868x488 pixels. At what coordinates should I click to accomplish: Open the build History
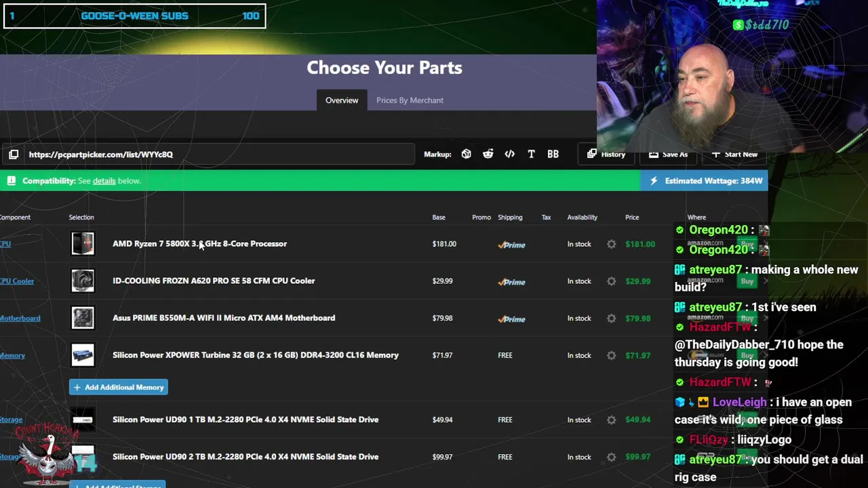(x=606, y=155)
